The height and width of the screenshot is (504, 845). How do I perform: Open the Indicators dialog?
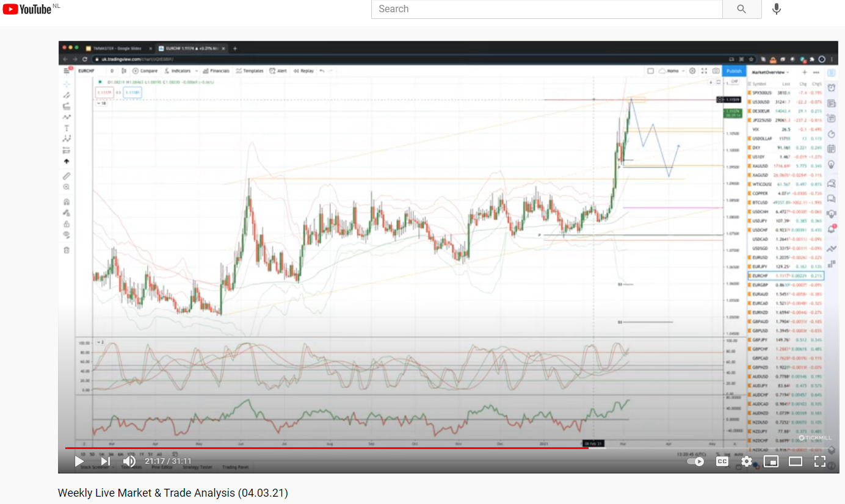coord(177,71)
